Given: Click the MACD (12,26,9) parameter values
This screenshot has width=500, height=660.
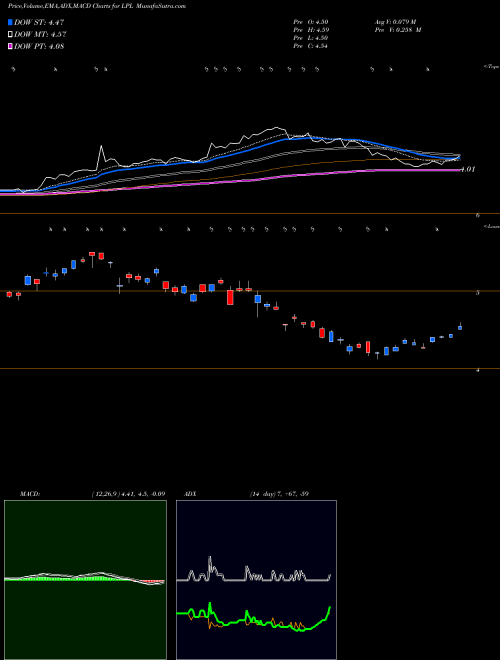Looking at the screenshot, I should pyautogui.click(x=128, y=493).
